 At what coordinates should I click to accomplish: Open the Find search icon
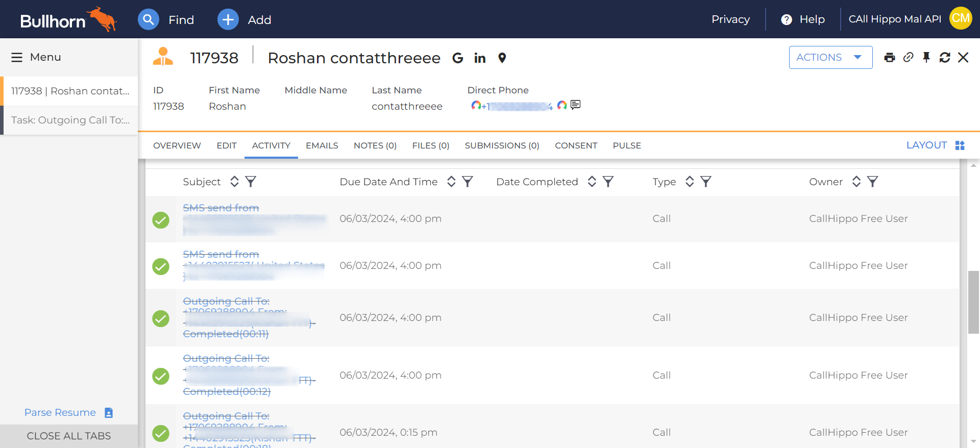[x=149, y=19]
